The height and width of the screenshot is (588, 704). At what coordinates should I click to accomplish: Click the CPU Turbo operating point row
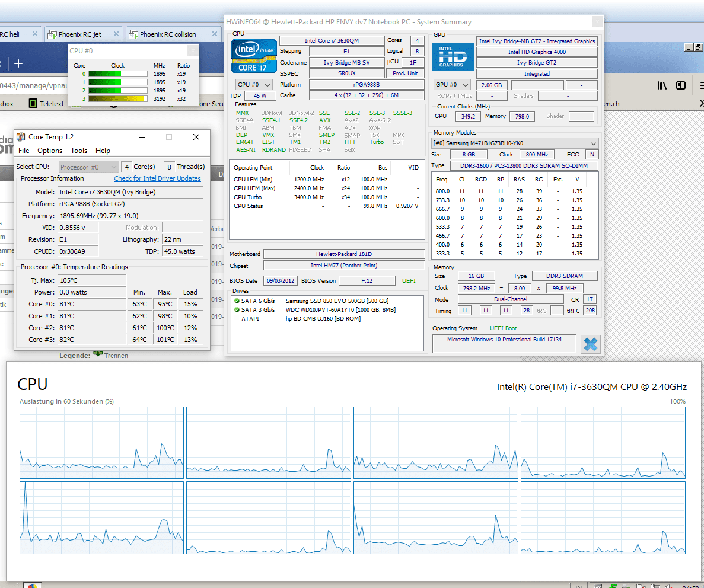click(327, 197)
